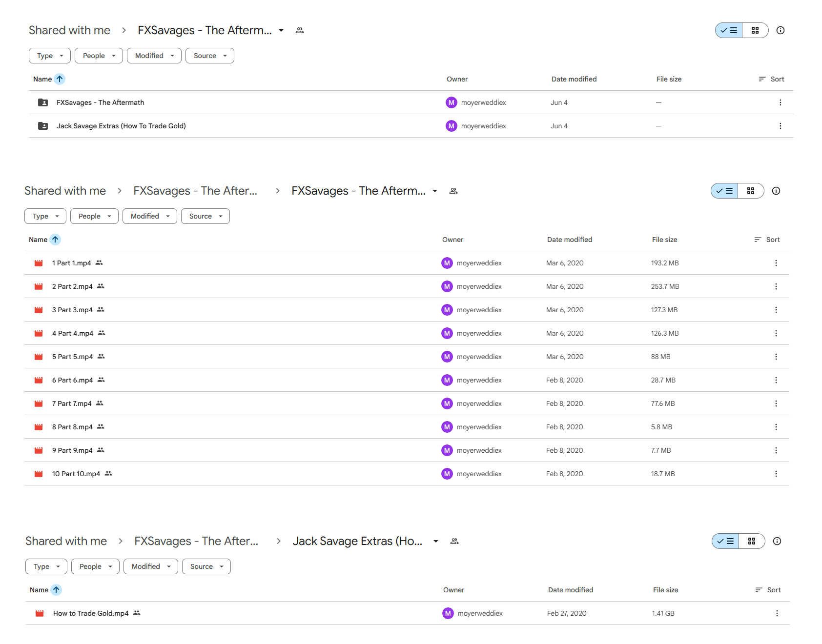Go to Shared with me in bottom breadcrumb
822x644 pixels.
(66, 541)
